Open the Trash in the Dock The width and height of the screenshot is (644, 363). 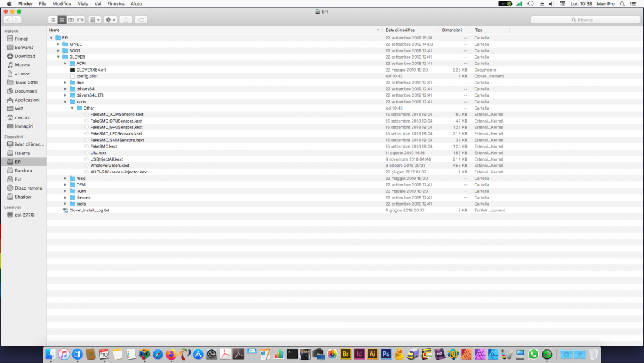[593, 355]
